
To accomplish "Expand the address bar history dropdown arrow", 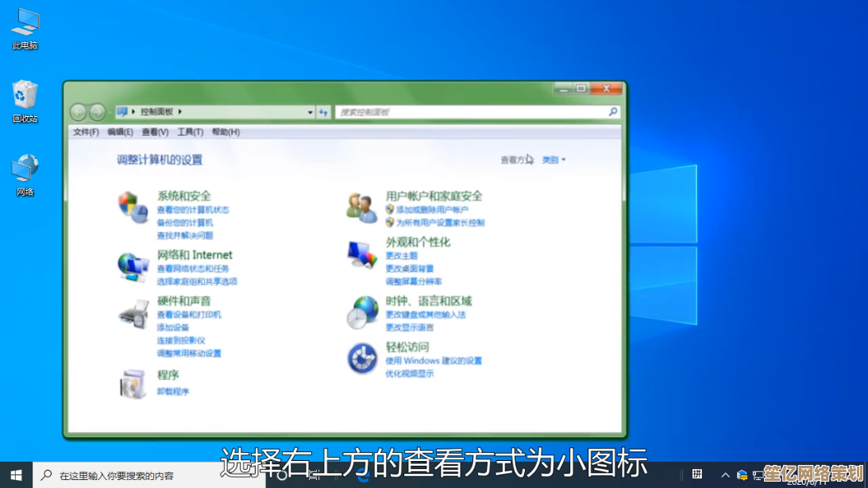I will click(x=311, y=112).
